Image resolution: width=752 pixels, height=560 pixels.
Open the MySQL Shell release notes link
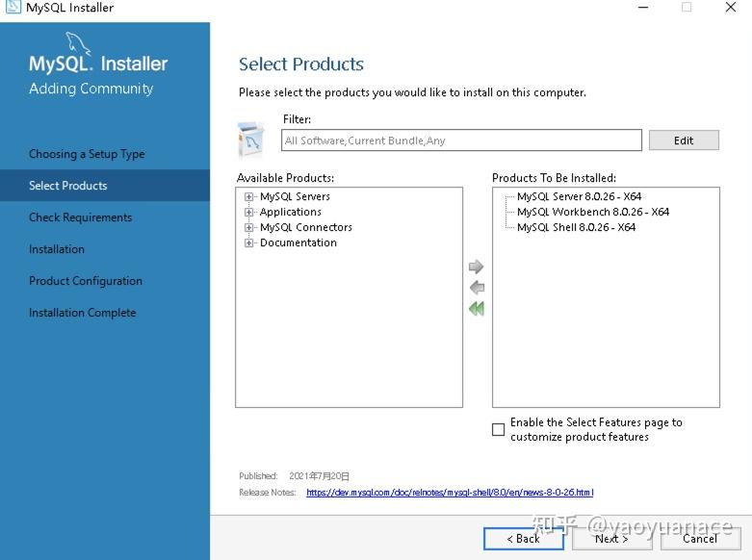click(450, 493)
